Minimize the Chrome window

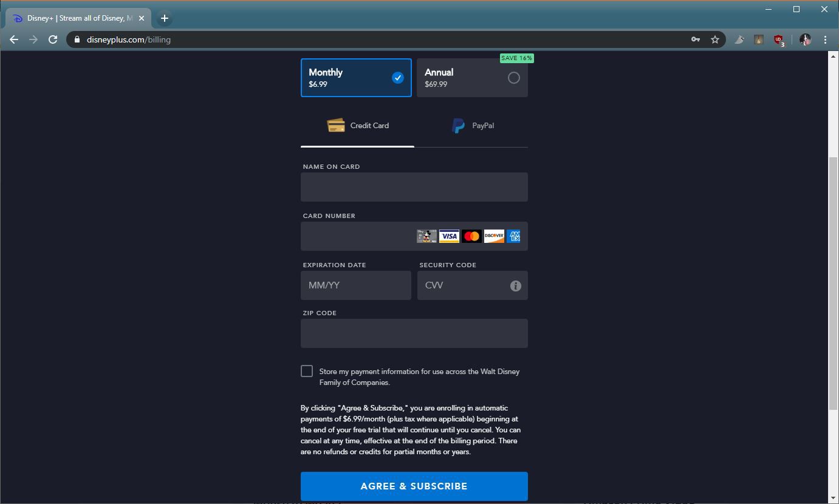(769, 9)
